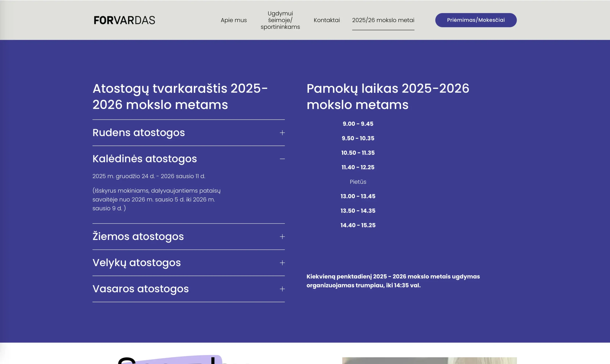Open Ugdymui šeimoje/sportininkams menu item
This screenshot has width=610, height=364.
(280, 20)
